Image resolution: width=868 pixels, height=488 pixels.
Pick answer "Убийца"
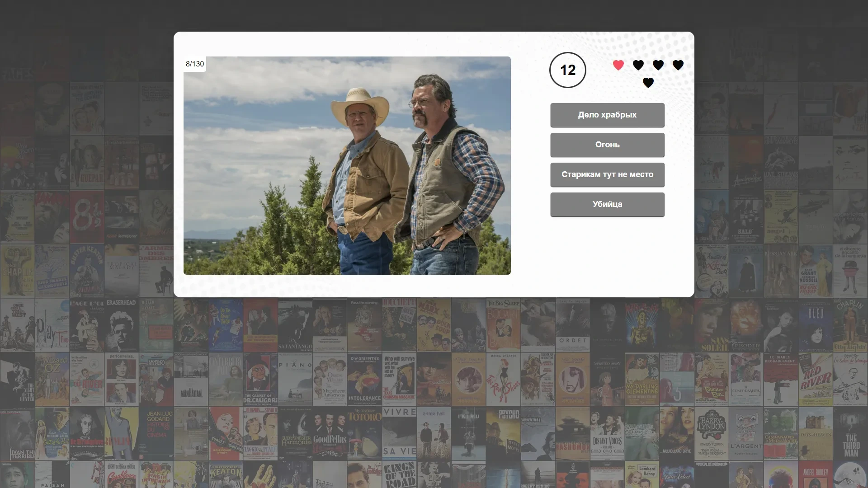(x=607, y=204)
